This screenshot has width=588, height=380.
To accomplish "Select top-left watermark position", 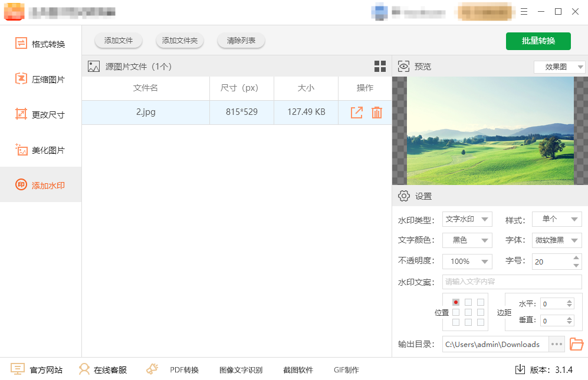I will 456,302.
